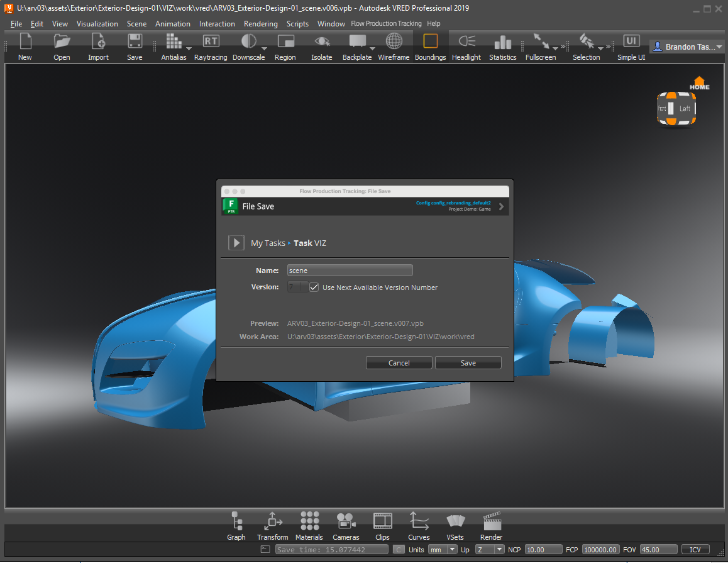Open the Scene menu
The width and height of the screenshot is (728, 563).
point(136,24)
